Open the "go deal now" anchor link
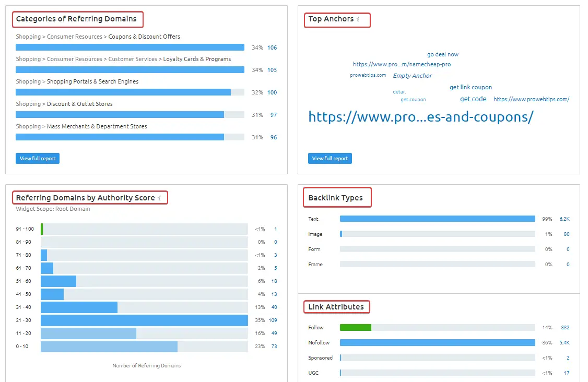 point(442,54)
